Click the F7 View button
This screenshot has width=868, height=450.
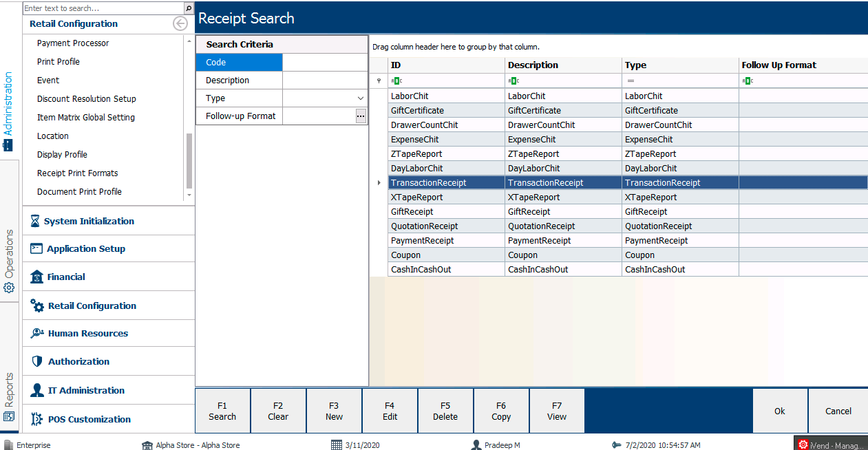coord(557,411)
